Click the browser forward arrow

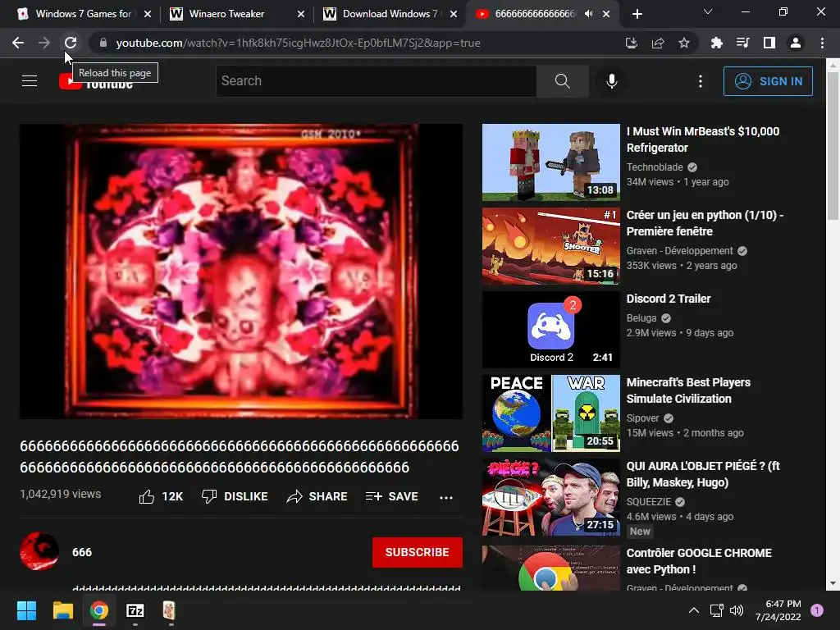44,43
